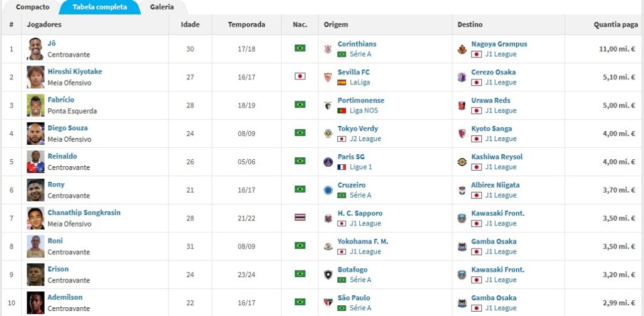The width and height of the screenshot is (644, 316).
Task: Click the Cruzeiro club crest icon
Action: tap(328, 190)
